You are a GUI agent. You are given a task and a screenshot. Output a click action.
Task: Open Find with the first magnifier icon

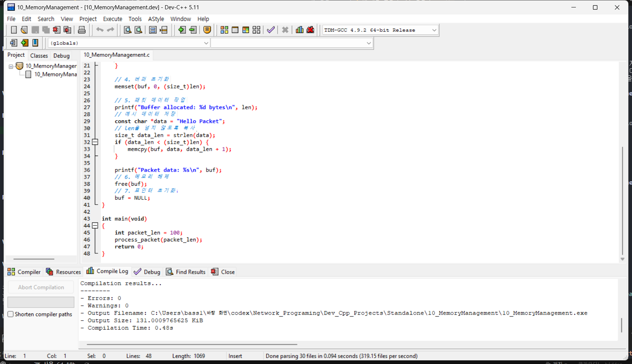[x=127, y=30]
